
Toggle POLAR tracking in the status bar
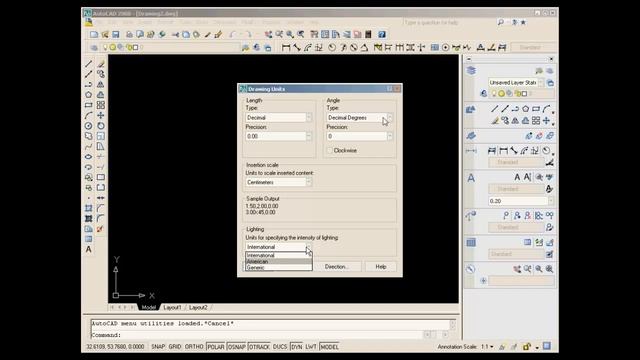(216, 347)
